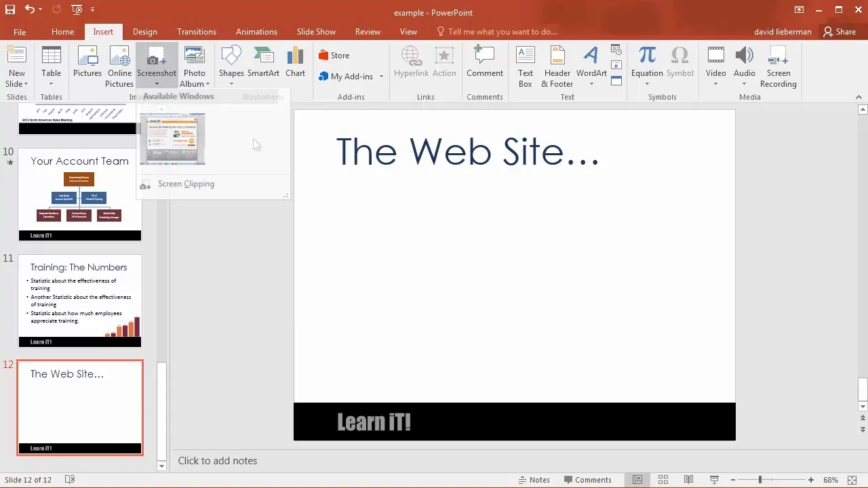The image size is (868, 488).
Task: Click to add notes area
Action: [217, 461]
